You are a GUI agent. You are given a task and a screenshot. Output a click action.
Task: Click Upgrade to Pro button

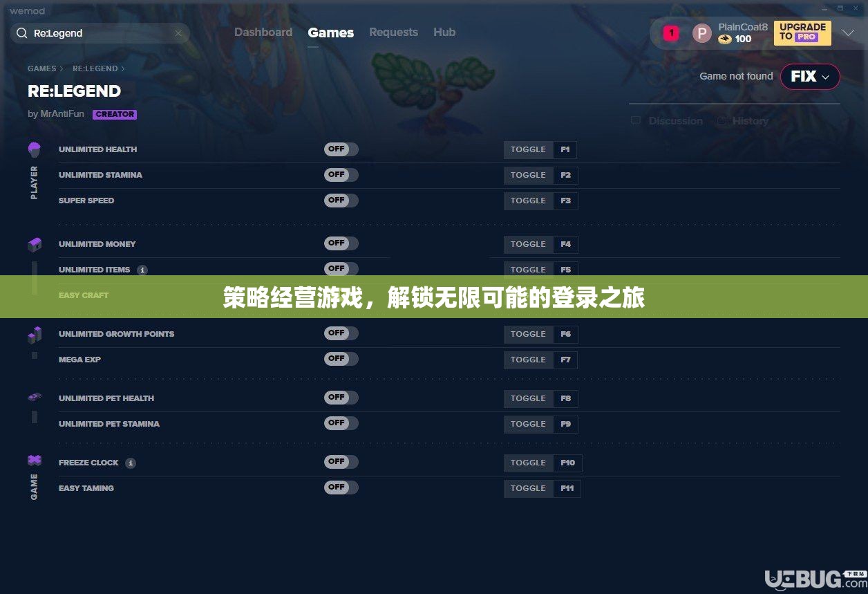pos(802,33)
